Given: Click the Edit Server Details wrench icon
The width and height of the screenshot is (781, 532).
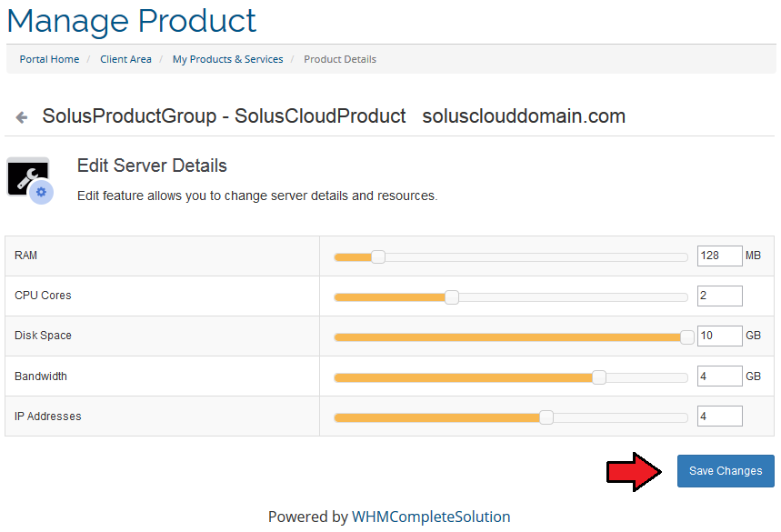Looking at the screenshot, I should coord(30,180).
